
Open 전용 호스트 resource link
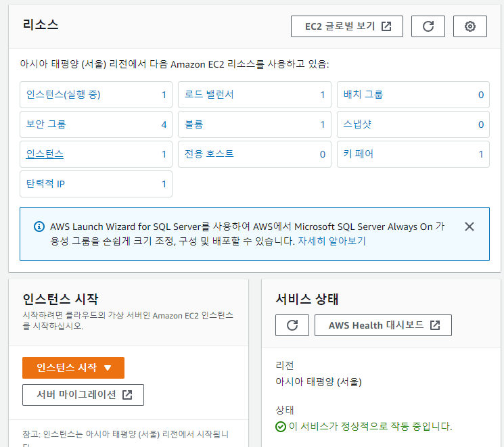pos(209,154)
